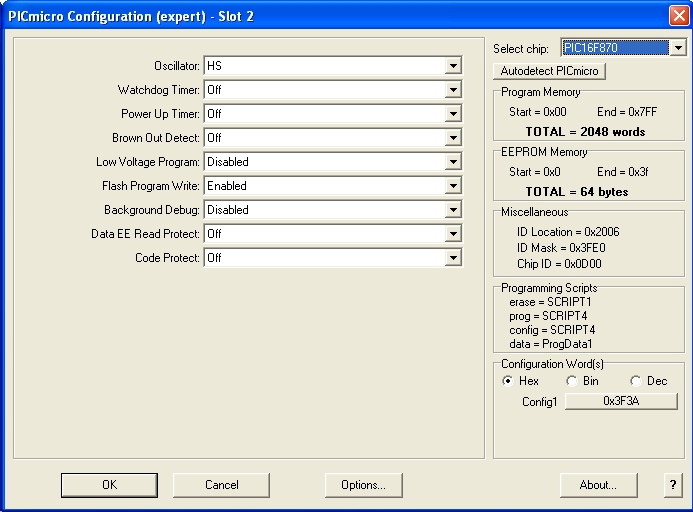Click the 'ID Location = 0x2006' text
693x512 pixels.
pos(568,232)
